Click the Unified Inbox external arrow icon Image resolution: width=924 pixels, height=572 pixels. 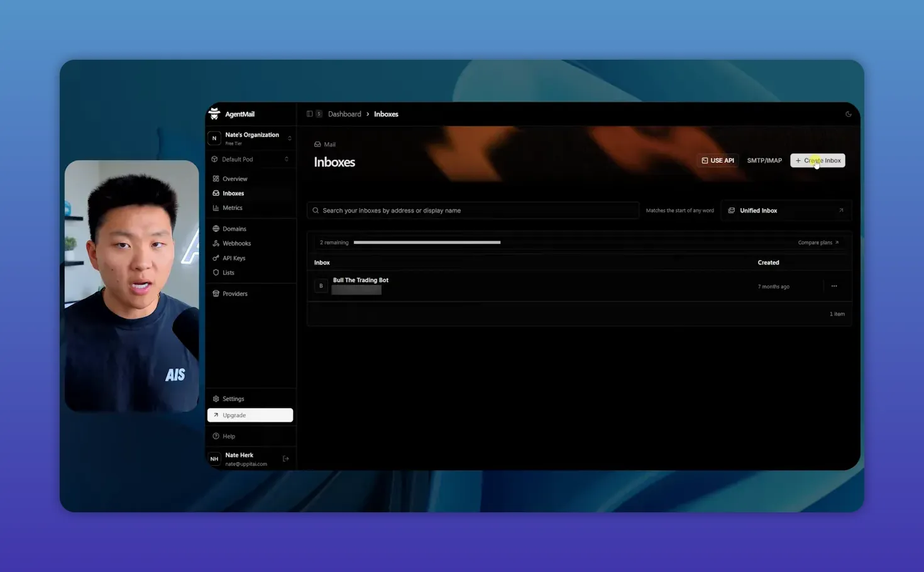pos(841,211)
